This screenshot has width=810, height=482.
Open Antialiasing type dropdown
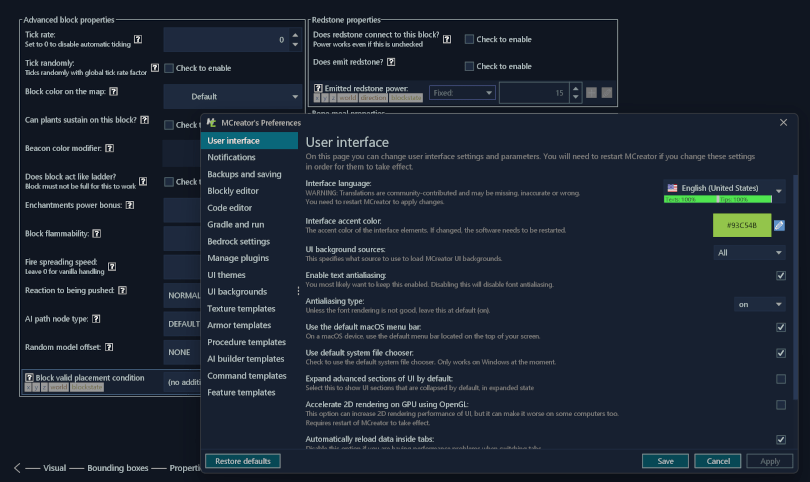coord(759,304)
